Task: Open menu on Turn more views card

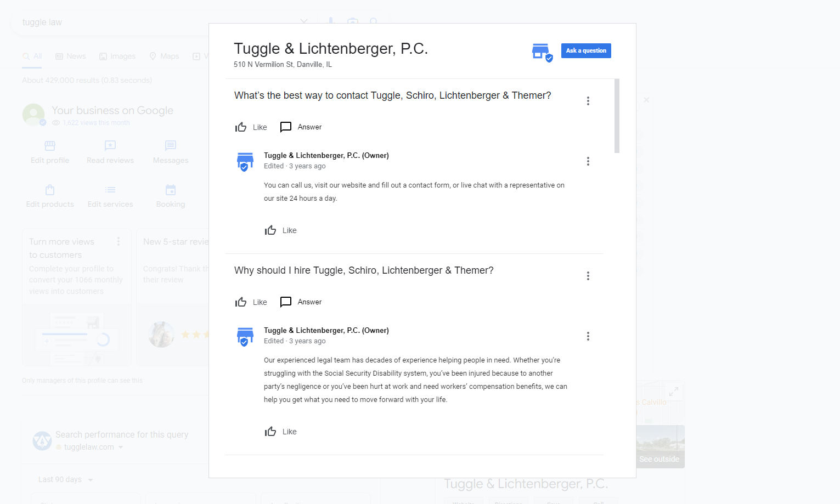Action: point(119,241)
